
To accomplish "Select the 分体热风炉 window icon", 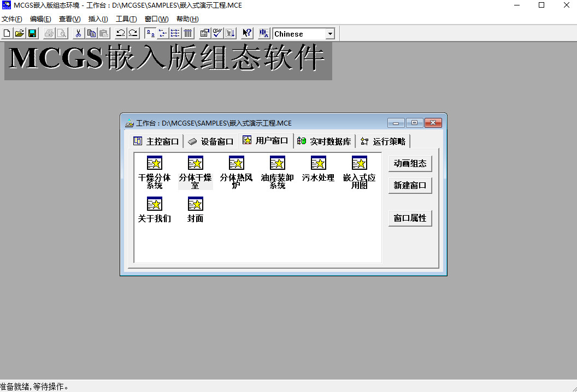I will (236, 173).
